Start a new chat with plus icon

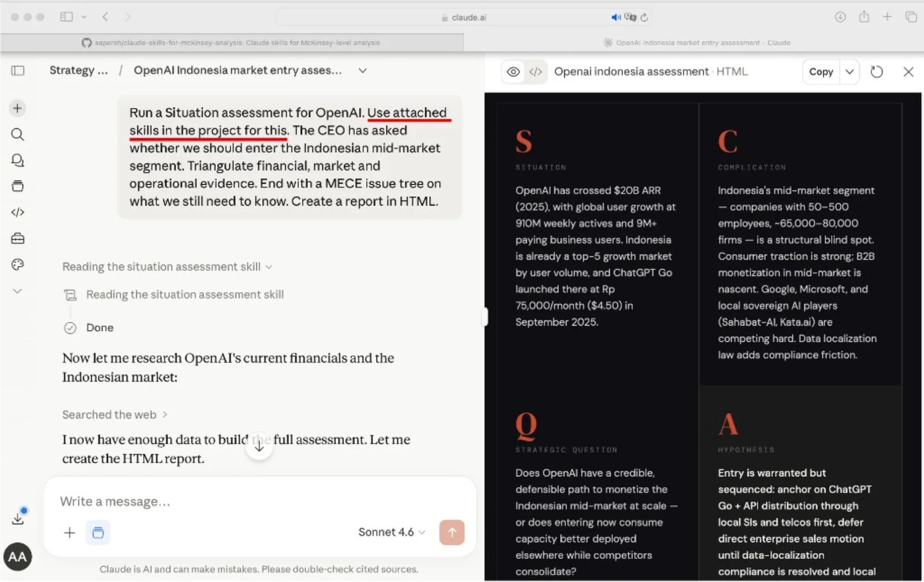[x=17, y=108]
